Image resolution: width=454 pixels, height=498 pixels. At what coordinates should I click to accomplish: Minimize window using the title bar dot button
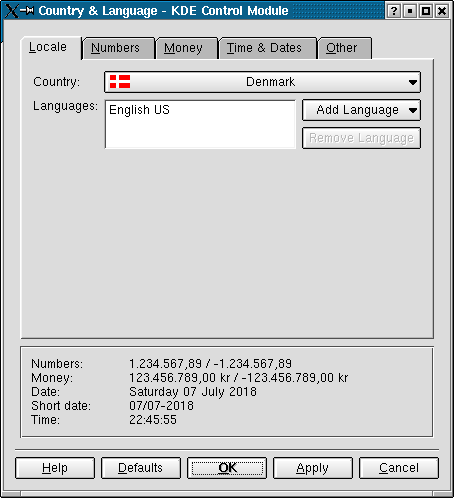point(410,11)
